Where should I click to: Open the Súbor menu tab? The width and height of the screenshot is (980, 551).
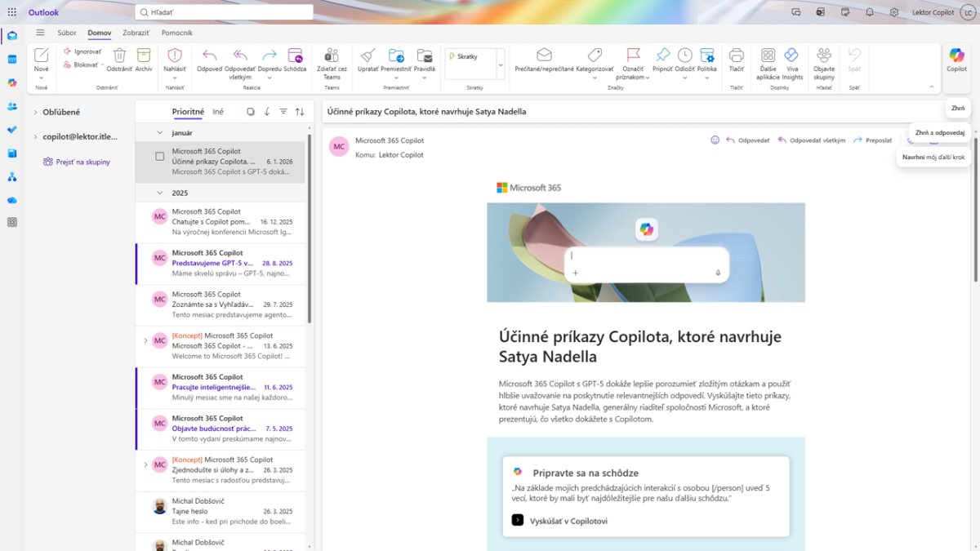pos(67,33)
